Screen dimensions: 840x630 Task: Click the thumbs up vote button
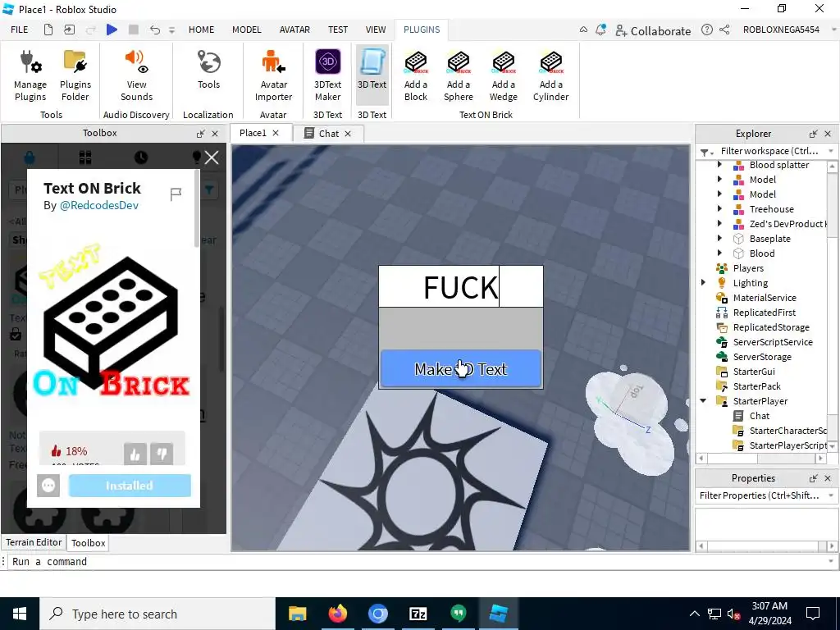tap(135, 454)
